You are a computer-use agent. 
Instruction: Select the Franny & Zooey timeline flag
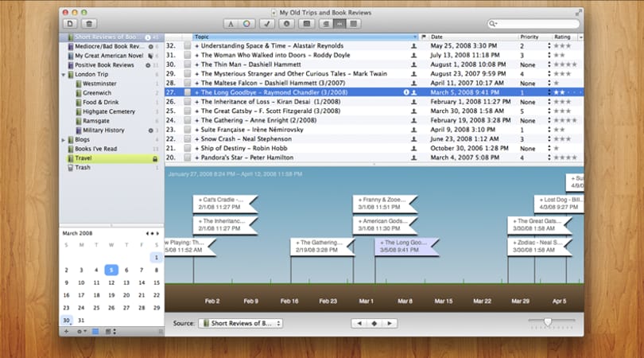point(385,204)
